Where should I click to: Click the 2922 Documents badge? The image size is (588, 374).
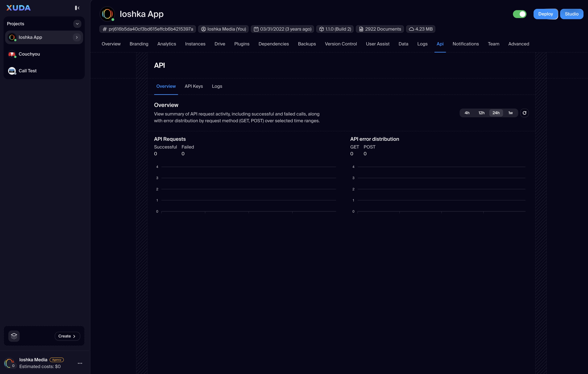(380, 29)
